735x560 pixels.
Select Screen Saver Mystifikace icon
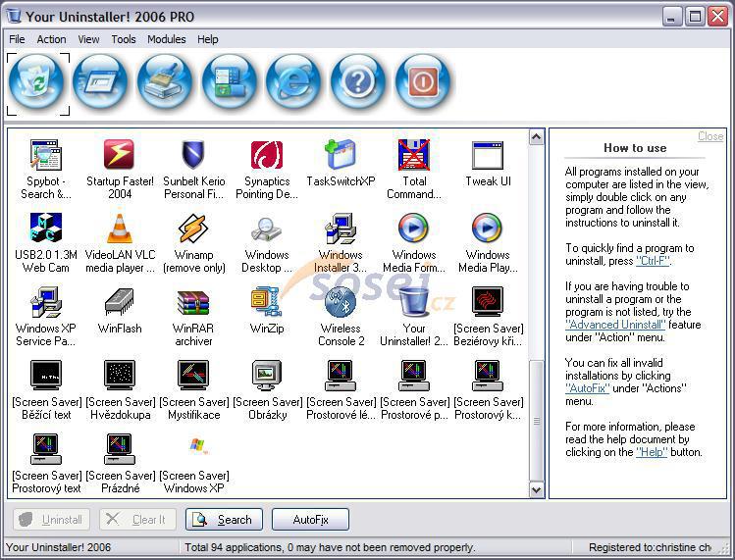[193, 376]
